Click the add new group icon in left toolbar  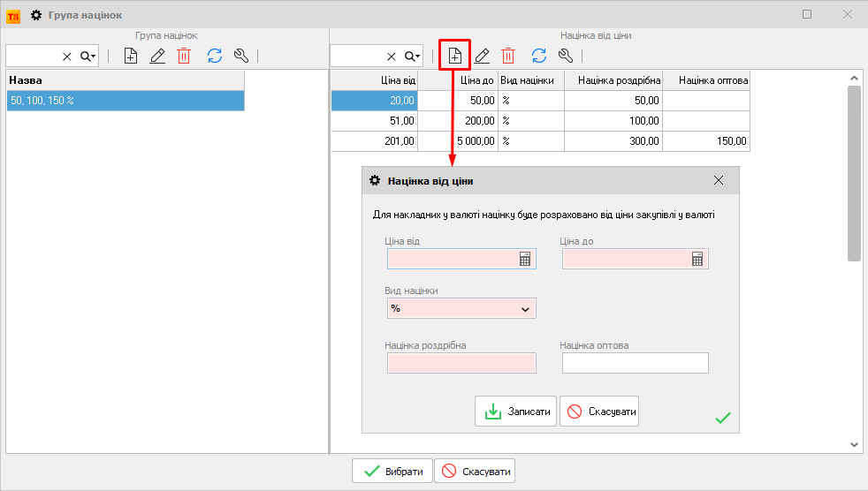(x=130, y=56)
